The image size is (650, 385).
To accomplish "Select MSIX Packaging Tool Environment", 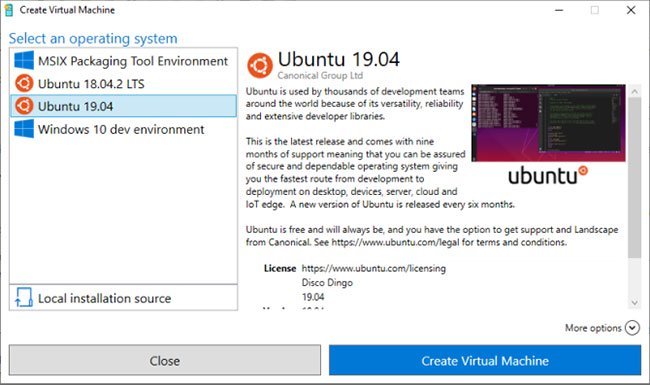I will tap(124, 61).
